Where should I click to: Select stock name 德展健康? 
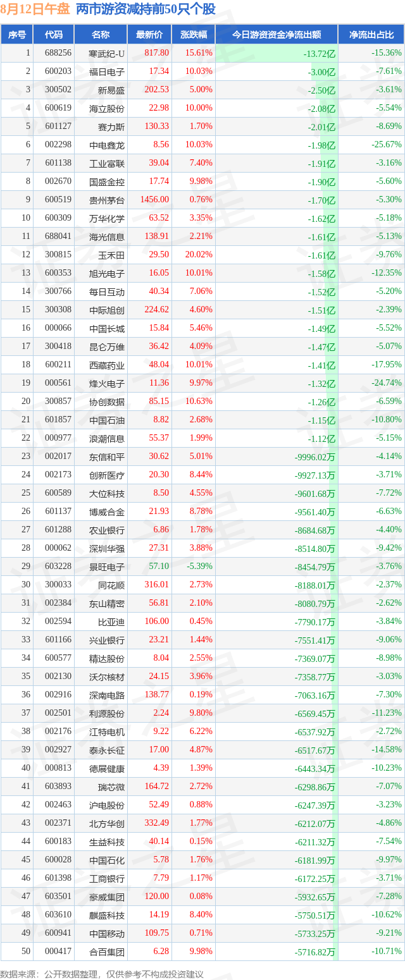click(107, 769)
